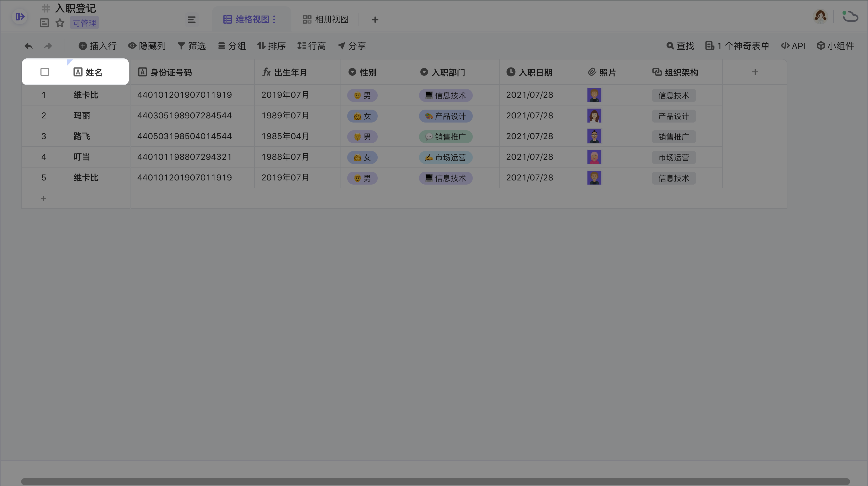Open the API panel
868x486 pixels.
click(793, 46)
